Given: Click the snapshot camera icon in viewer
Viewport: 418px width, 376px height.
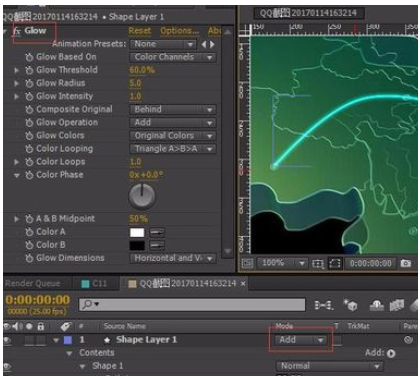Looking at the screenshot, I should (405, 263).
